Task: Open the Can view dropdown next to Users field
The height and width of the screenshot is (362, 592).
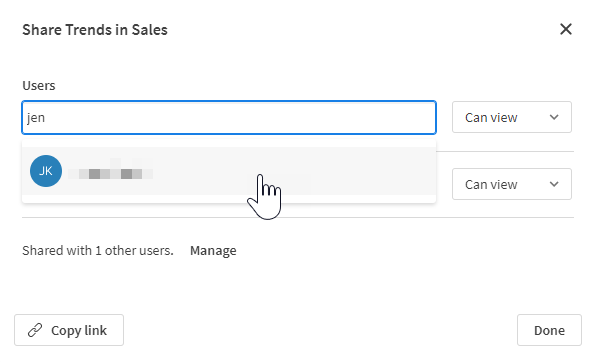Action: (512, 117)
